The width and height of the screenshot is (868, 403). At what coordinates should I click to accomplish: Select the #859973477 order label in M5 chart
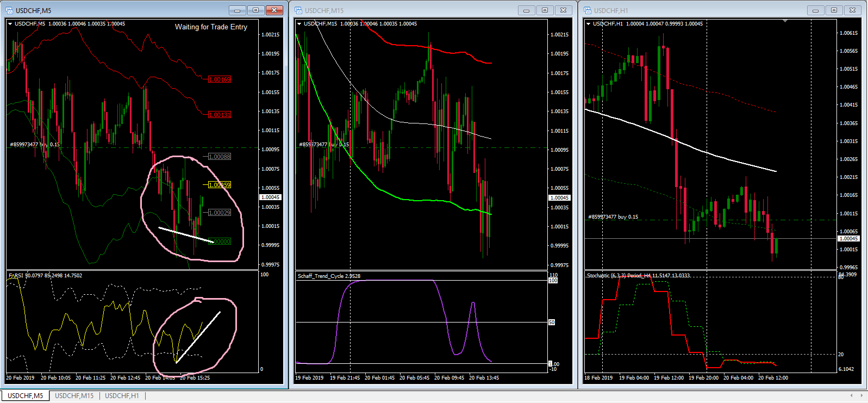click(x=35, y=145)
